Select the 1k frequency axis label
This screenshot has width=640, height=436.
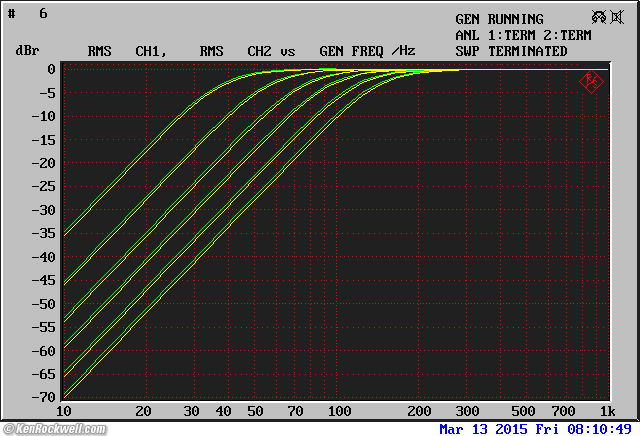(x=607, y=412)
